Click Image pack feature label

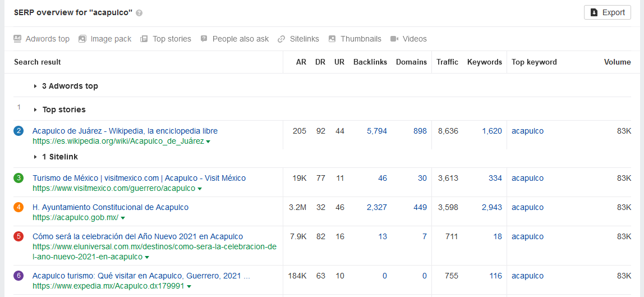pyautogui.click(x=111, y=39)
